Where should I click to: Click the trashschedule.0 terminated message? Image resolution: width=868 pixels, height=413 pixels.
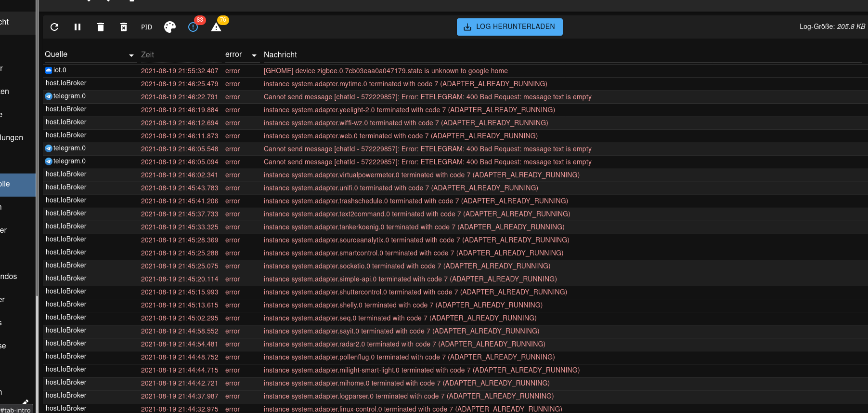pyautogui.click(x=416, y=201)
